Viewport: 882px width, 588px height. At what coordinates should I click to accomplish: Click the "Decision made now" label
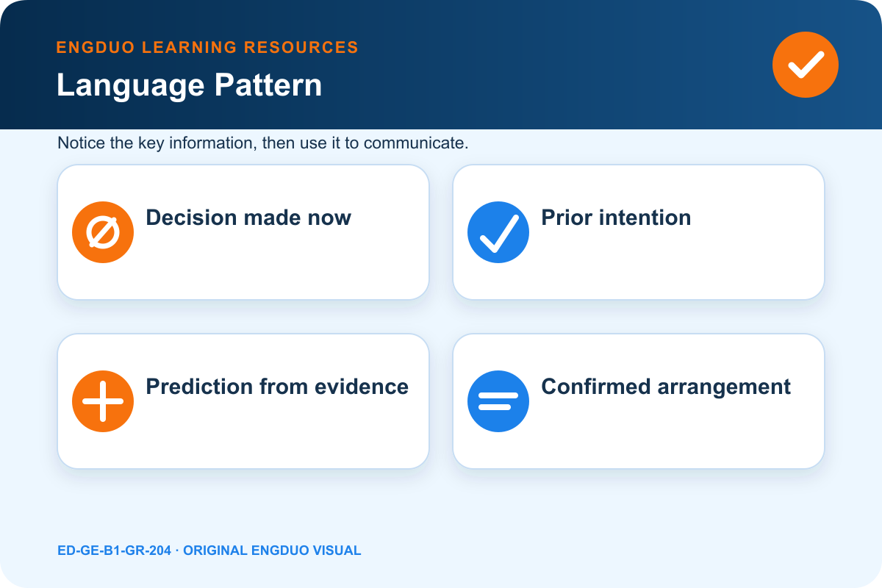(x=248, y=218)
